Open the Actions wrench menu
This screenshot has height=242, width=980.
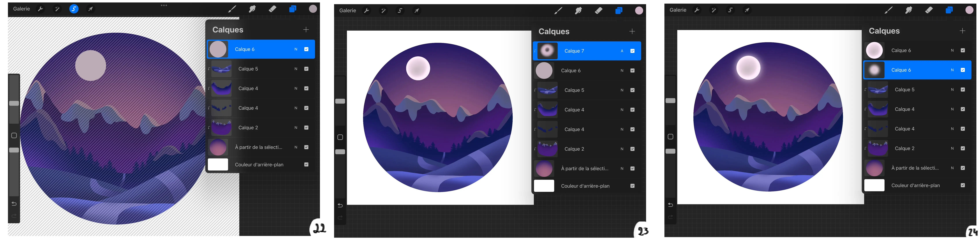click(41, 9)
